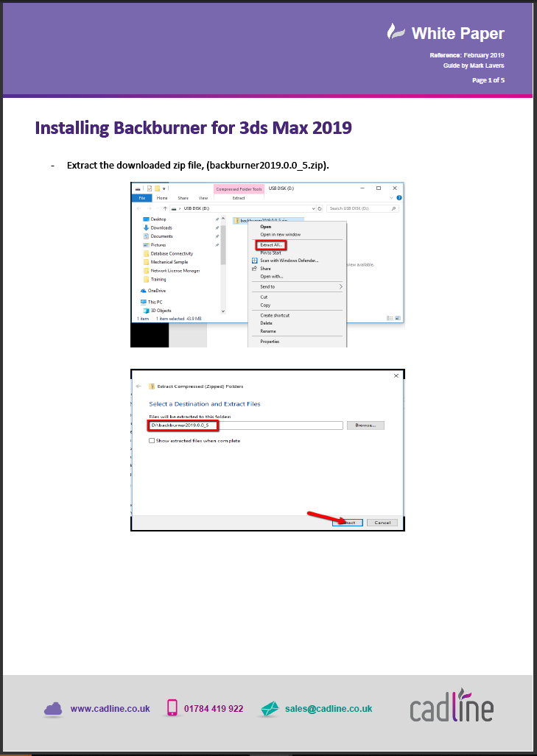The height and width of the screenshot is (756, 537).
Task: Click the 'Reference: February 2019' text
Action: (467, 55)
